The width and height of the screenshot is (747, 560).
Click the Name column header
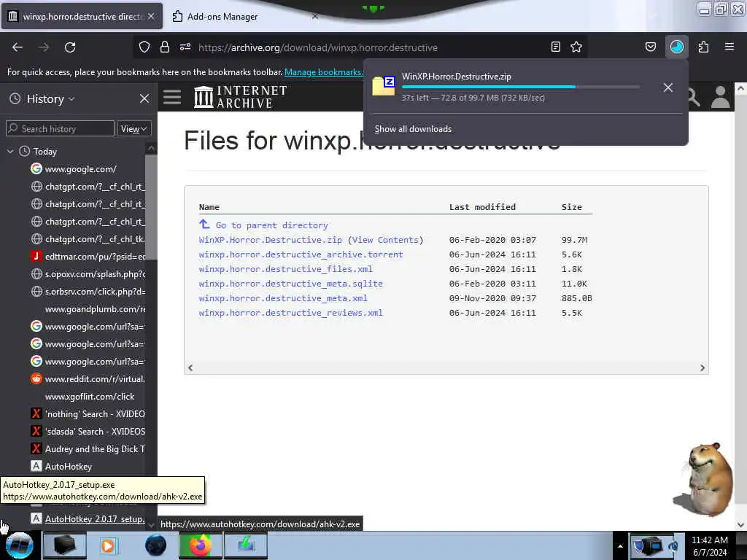209,207
